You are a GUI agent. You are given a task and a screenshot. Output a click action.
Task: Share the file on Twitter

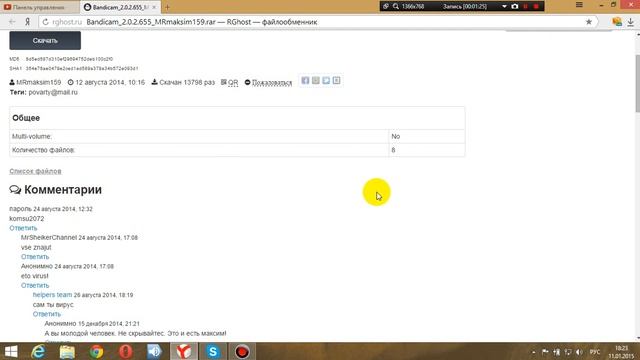[x=326, y=80]
